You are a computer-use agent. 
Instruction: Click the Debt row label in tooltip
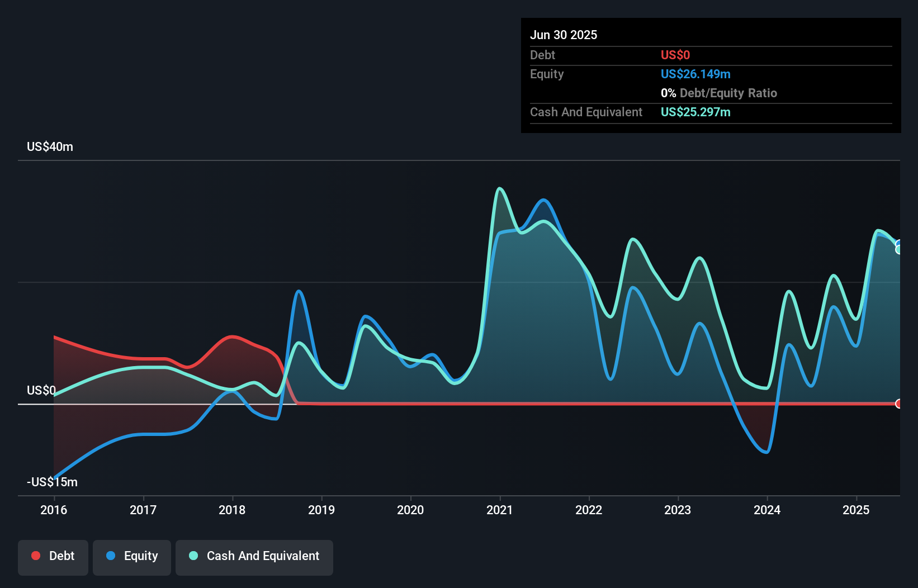coord(542,55)
